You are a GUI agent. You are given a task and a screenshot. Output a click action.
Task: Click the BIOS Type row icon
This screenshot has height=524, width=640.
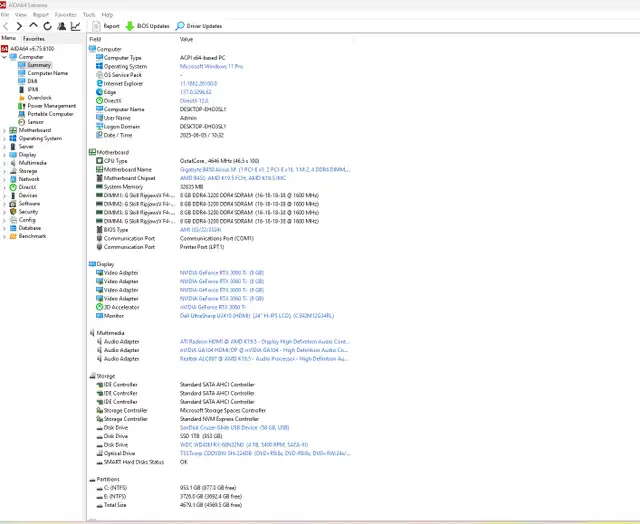click(99, 230)
